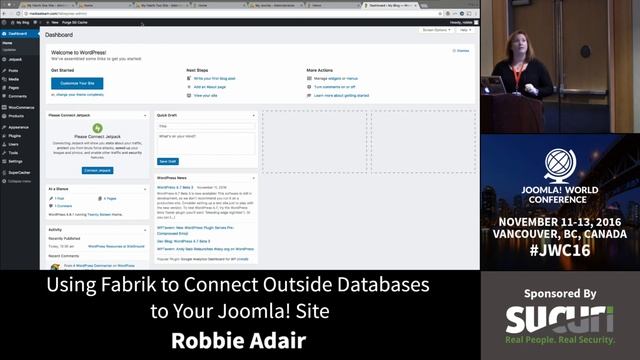Click Turn comments on or off link
This screenshot has width=640, height=360.
pos(335,87)
